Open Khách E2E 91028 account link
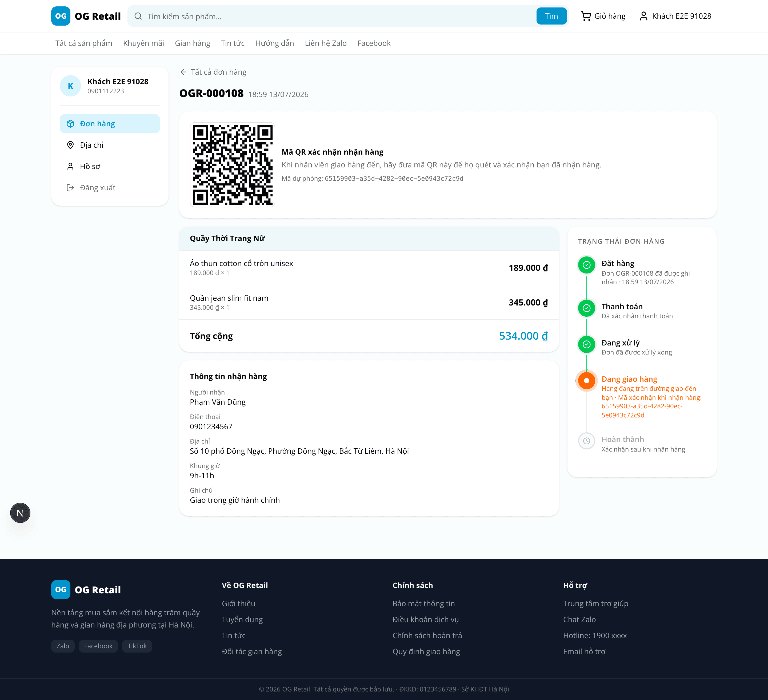 [675, 16]
